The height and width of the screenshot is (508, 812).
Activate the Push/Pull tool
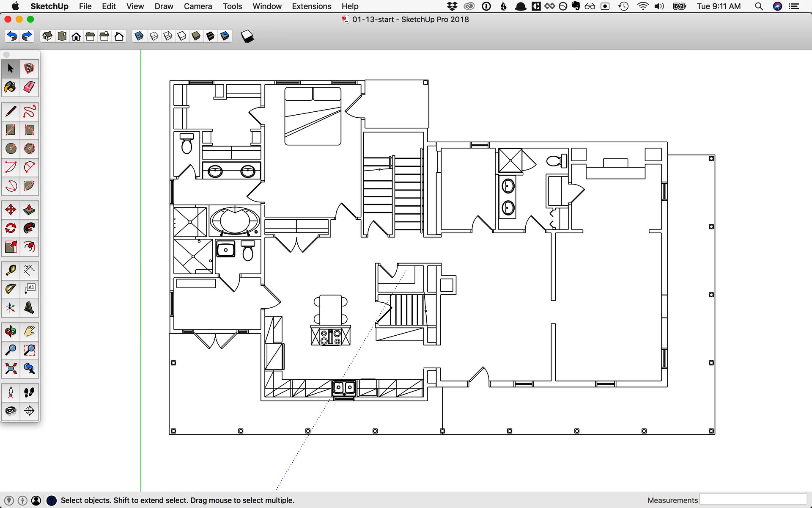pos(29,210)
